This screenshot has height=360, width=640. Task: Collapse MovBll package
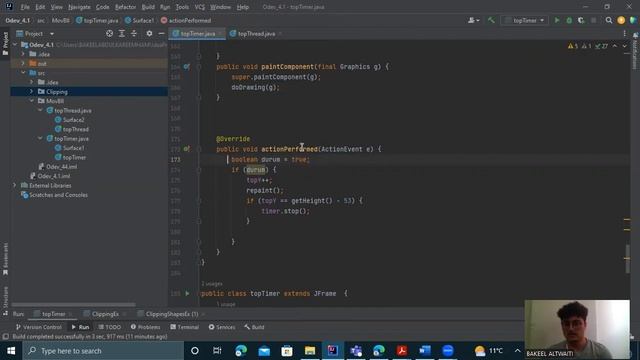[31, 101]
